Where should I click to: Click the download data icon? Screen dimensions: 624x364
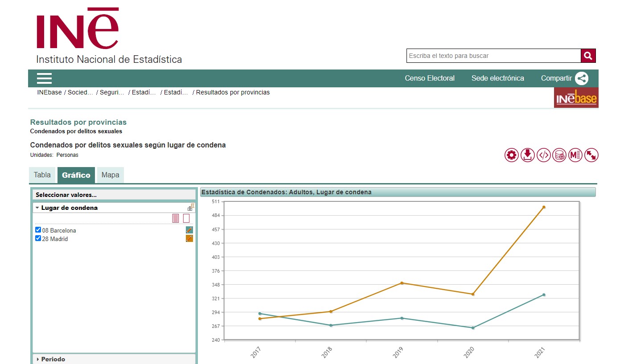[528, 155]
